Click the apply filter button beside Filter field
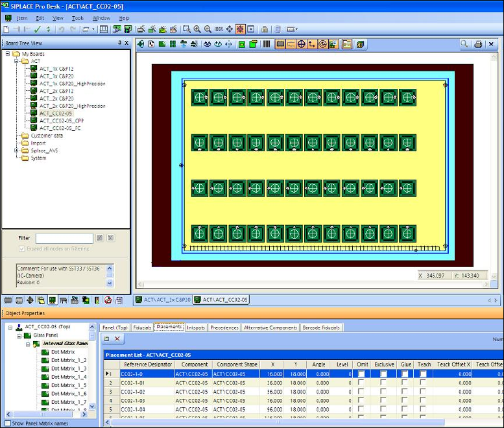This screenshot has width=504, height=428. coord(100,238)
